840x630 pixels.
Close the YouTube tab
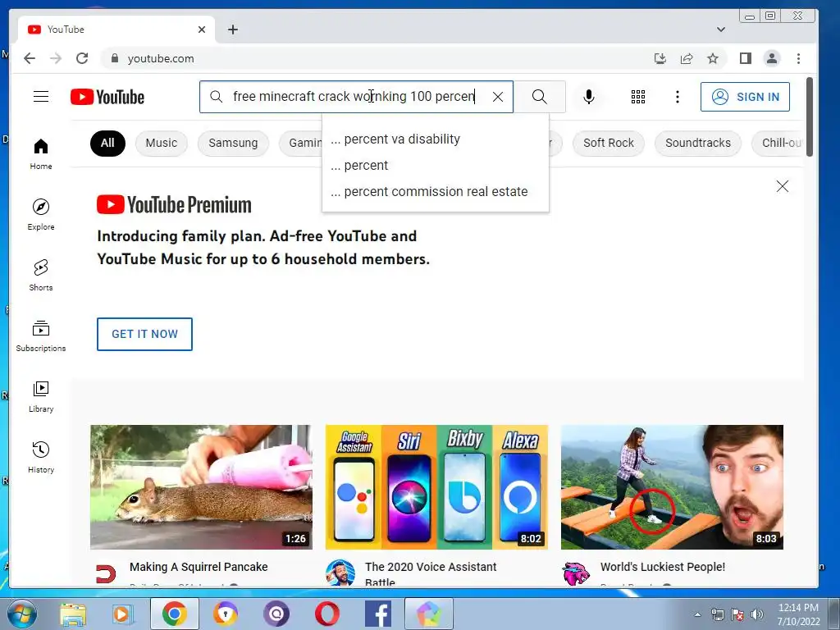[x=202, y=30]
